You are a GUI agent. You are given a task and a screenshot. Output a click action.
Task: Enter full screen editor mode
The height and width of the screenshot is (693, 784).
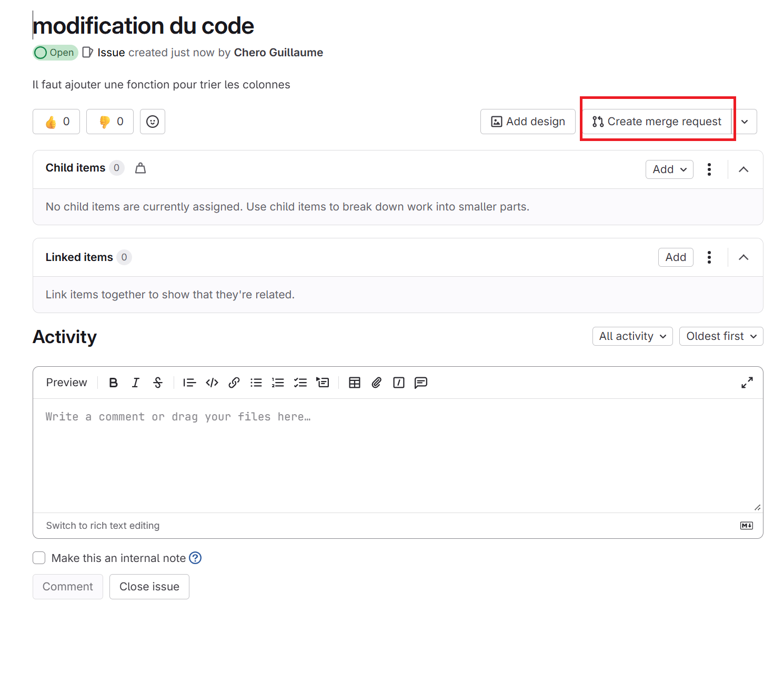point(747,383)
